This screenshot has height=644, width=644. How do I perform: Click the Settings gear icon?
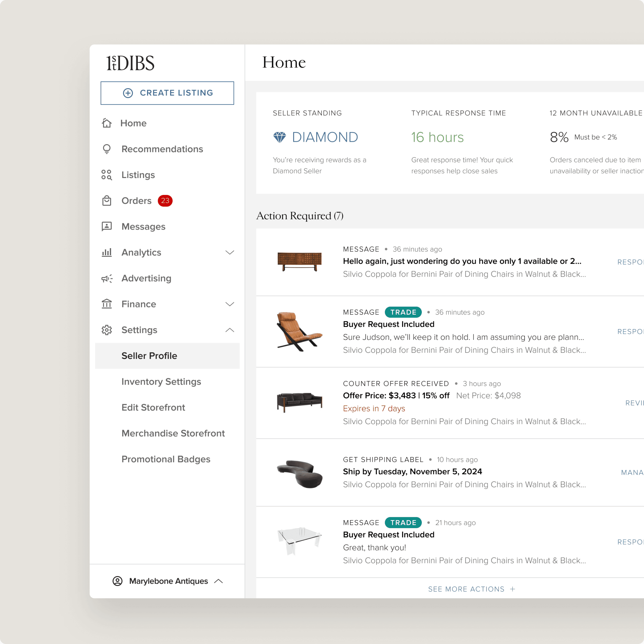pos(107,330)
